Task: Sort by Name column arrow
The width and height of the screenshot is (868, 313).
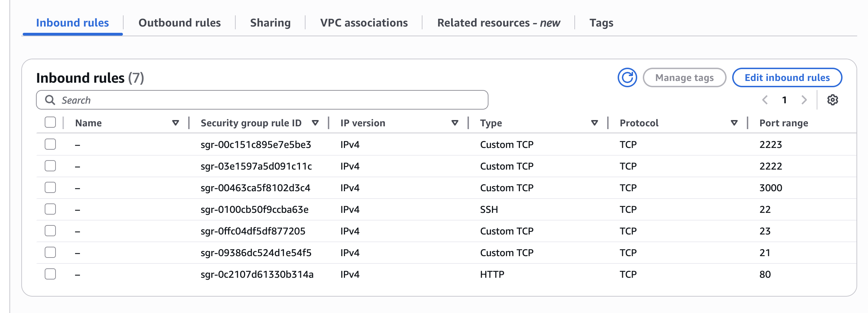Action: click(x=176, y=123)
